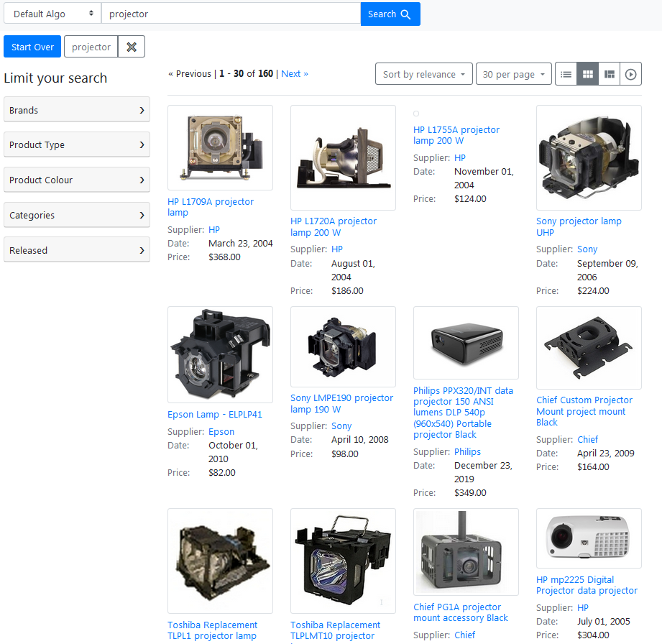Image resolution: width=662 pixels, height=644 pixels.
Task: Expand the Product Type facet
Action: (77, 145)
